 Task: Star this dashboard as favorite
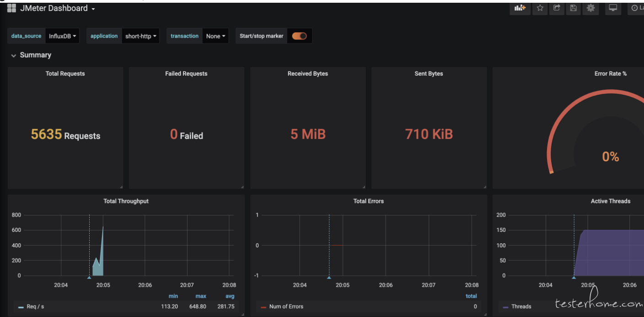tap(540, 8)
